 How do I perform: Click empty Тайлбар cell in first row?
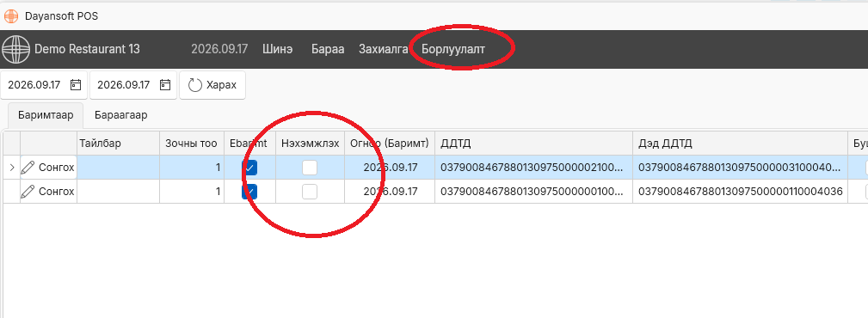[118, 168]
